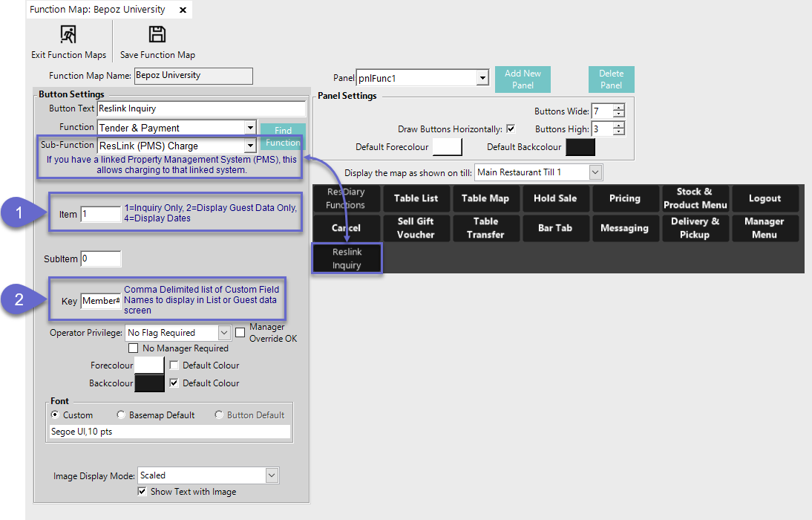The width and height of the screenshot is (812, 520).
Task: Click the Key field containing Member#
Action: tap(101, 301)
